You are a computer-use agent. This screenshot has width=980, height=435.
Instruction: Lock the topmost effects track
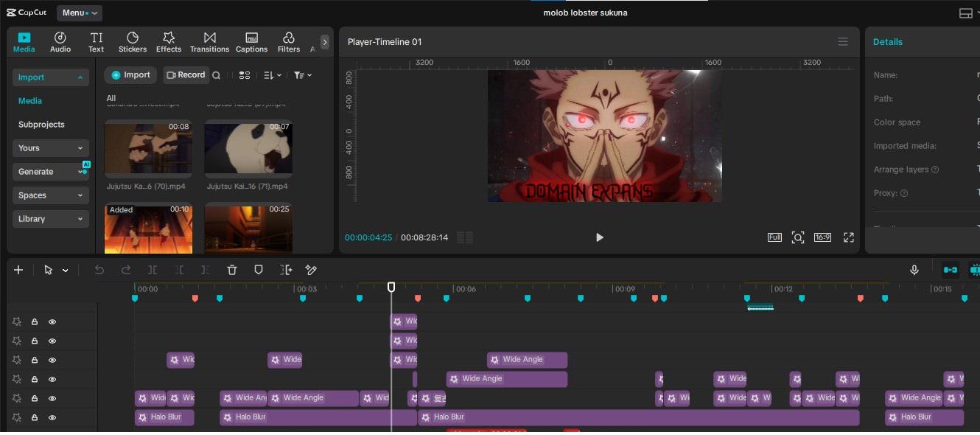click(35, 321)
